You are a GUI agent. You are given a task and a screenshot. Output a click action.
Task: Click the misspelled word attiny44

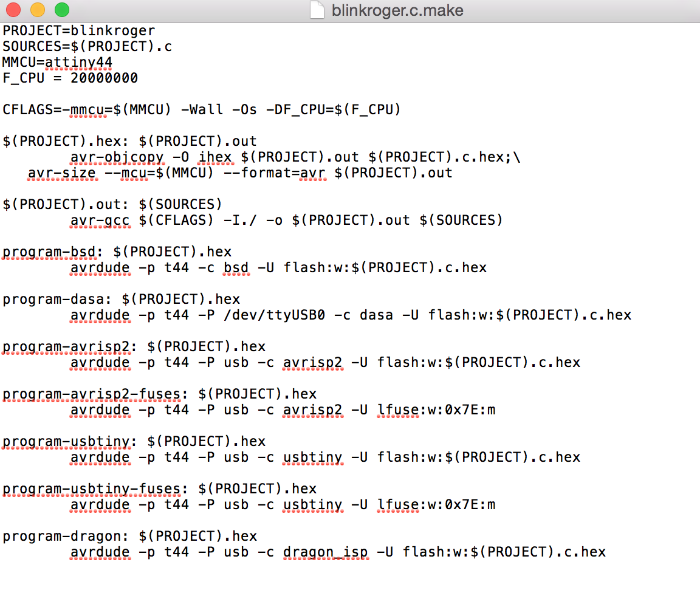pos(78,62)
